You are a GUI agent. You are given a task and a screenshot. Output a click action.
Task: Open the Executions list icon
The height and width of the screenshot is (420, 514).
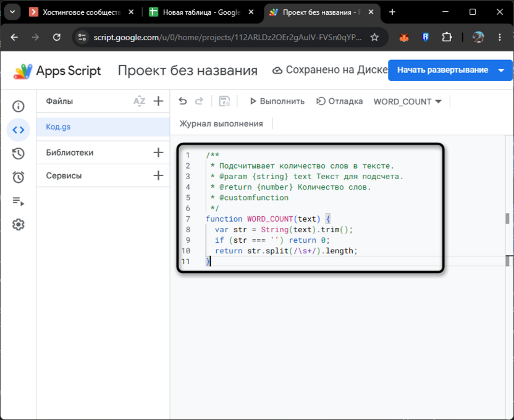pyautogui.click(x=19, y=201)
